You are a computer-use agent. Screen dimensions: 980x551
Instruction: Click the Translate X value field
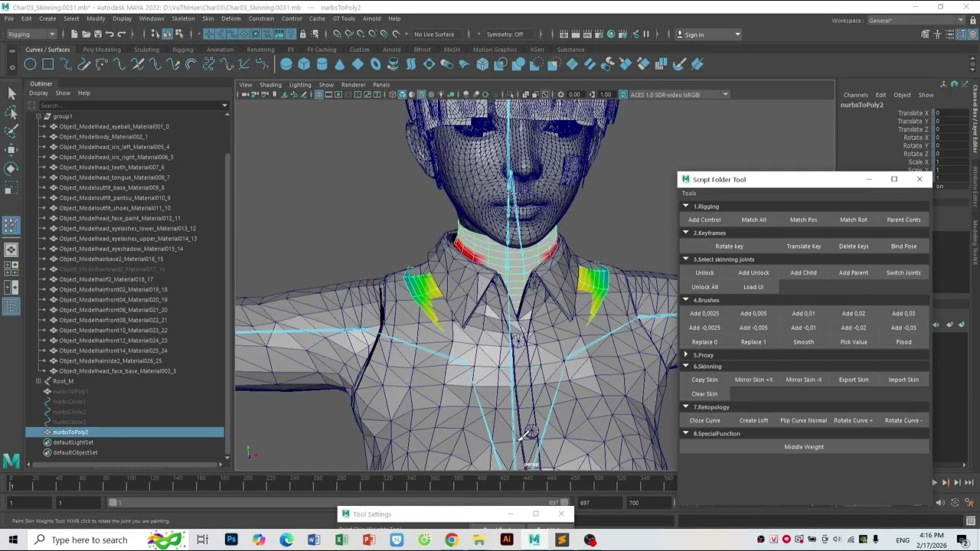(x=953, y=113)
